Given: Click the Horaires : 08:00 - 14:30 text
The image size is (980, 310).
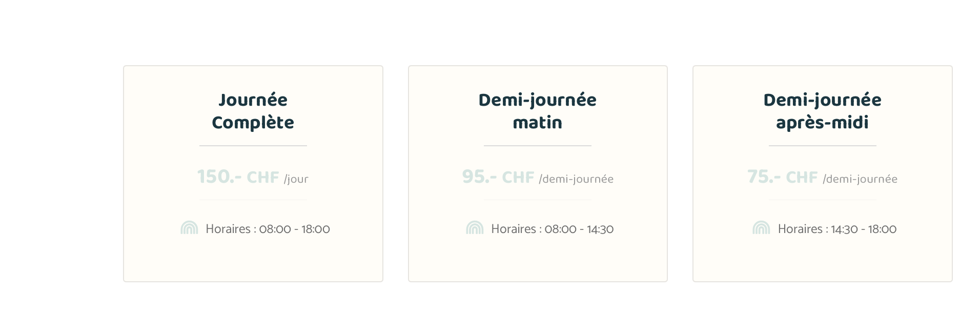Looking at the screenshot, I should [552, 229].
